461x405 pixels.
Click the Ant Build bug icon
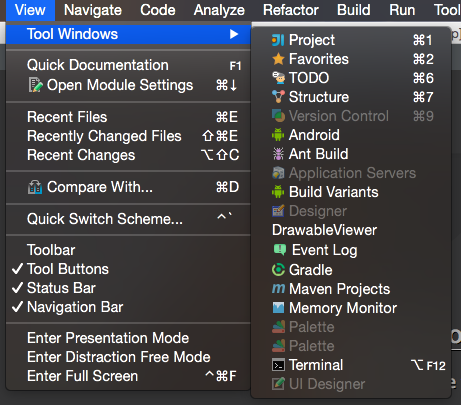(x=278, y=154)
